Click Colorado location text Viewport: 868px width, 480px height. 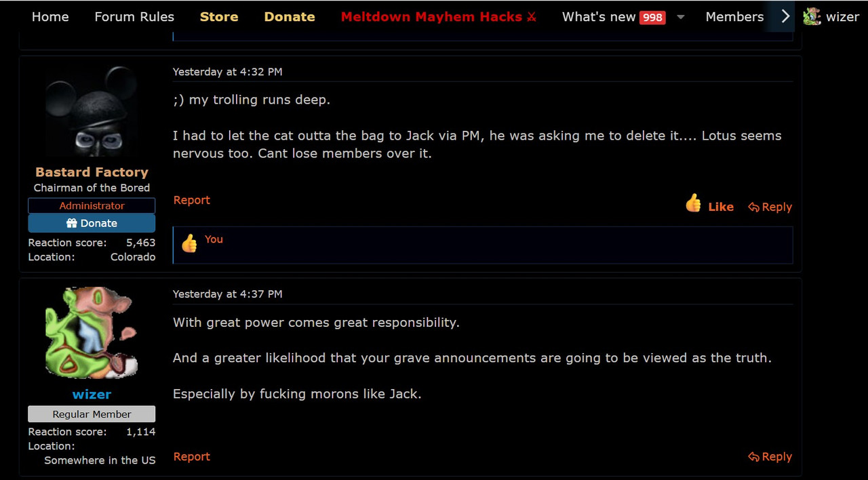133,257
